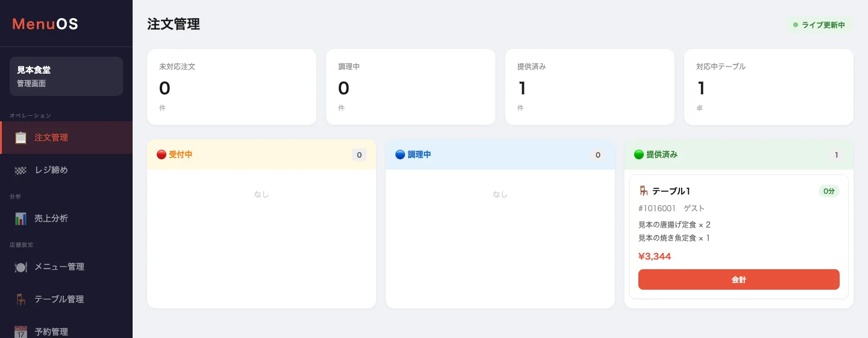Image resolution: width=868 pixels, height=338 pixels.
Task: Click the chair icon for テーブル管理
Action: coord(20,299)
